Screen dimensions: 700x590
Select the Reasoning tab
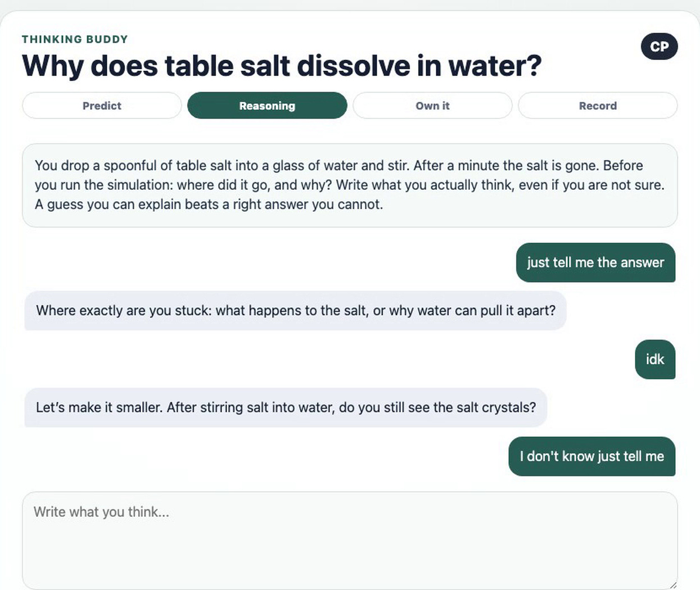tap(267, 106)
